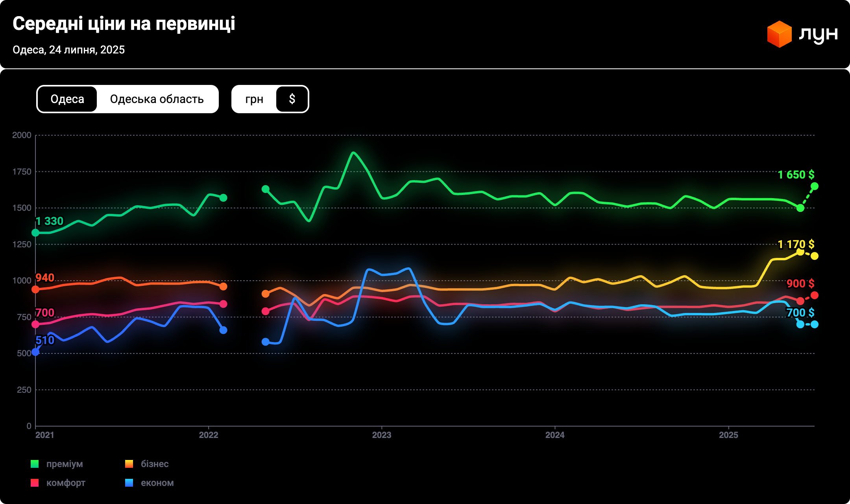Toggle the економ legend label
850x504 pixels.
point(157,483)
